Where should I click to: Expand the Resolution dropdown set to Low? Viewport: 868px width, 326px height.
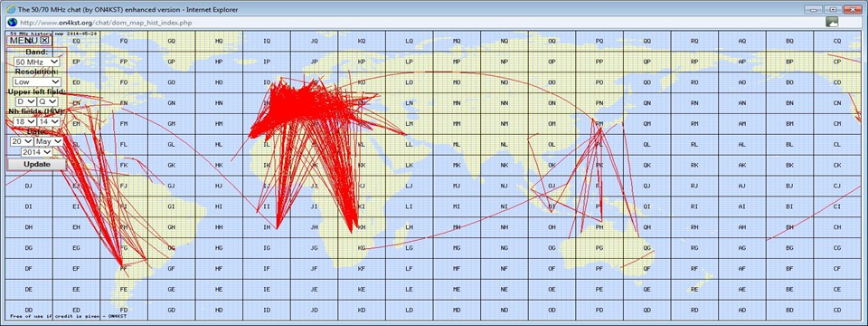point(37,81)
